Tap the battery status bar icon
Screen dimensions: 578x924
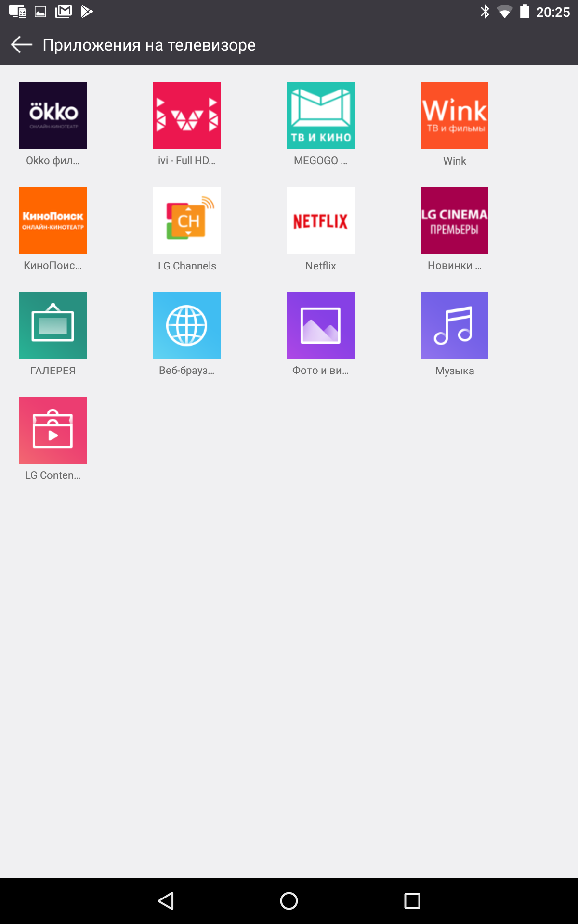pyautogui.click(x=525, y=12)
